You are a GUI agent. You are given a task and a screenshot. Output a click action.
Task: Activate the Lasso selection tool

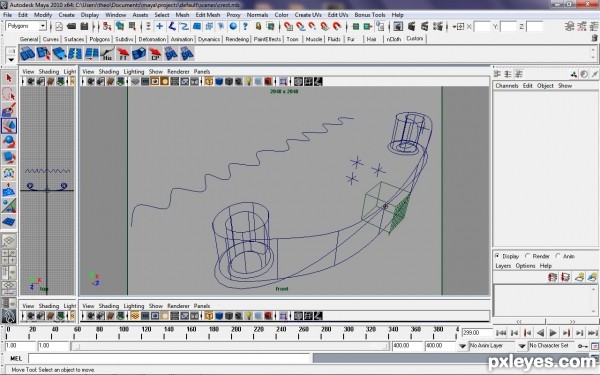click(x=9, y=94)
